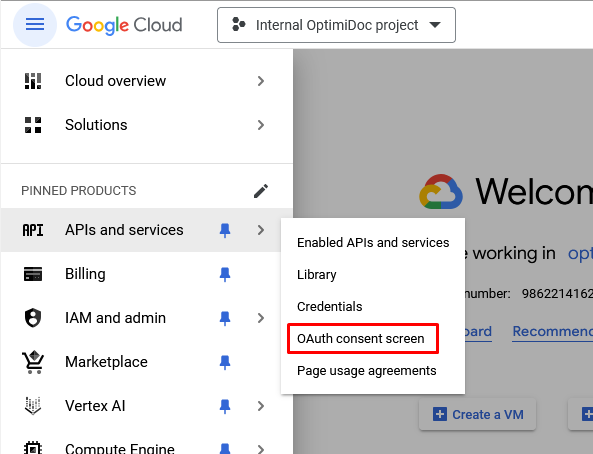Click the Marketplace cart icon
The image size is (593, 454).
click(x=33, y=362)
